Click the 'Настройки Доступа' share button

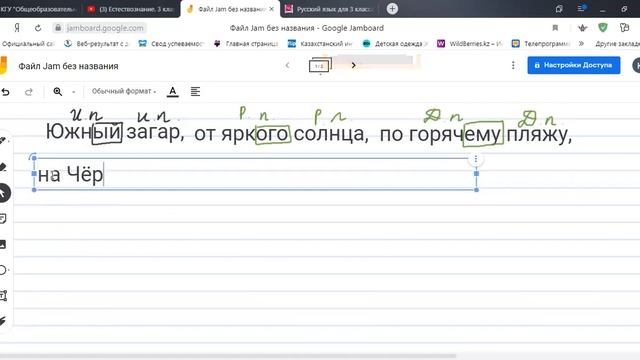coord(573,65)
